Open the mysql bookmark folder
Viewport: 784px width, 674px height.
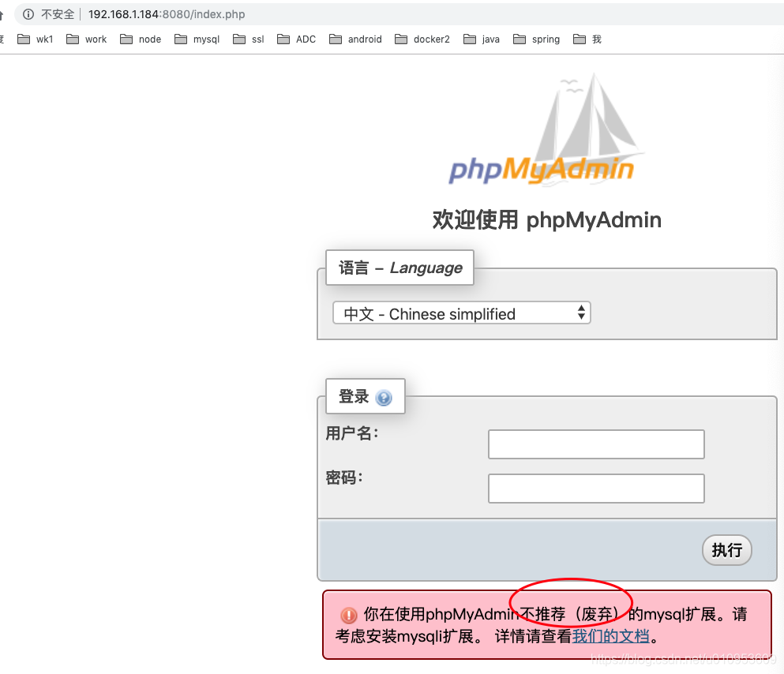(x=197, y=39)
